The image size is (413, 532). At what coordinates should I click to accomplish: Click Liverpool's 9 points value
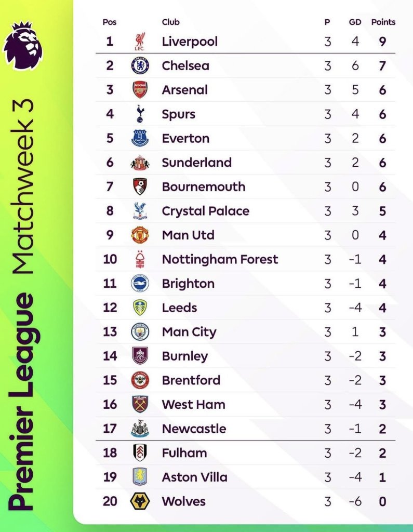tap(382, 42)
